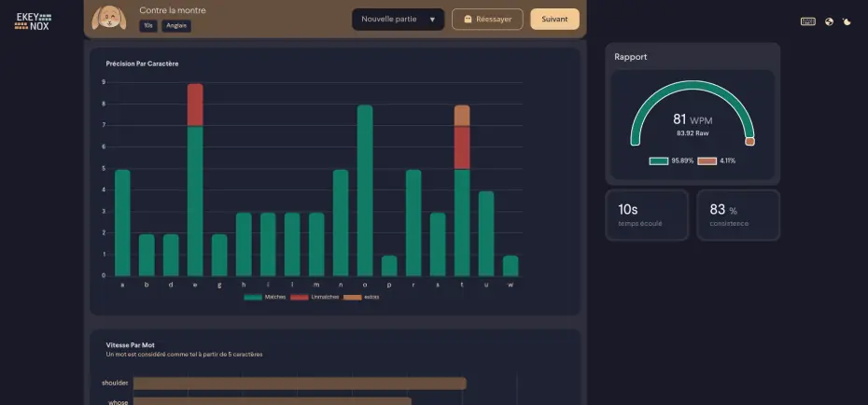
Task: Select the 10s duration tag
Action: point(147,26)
